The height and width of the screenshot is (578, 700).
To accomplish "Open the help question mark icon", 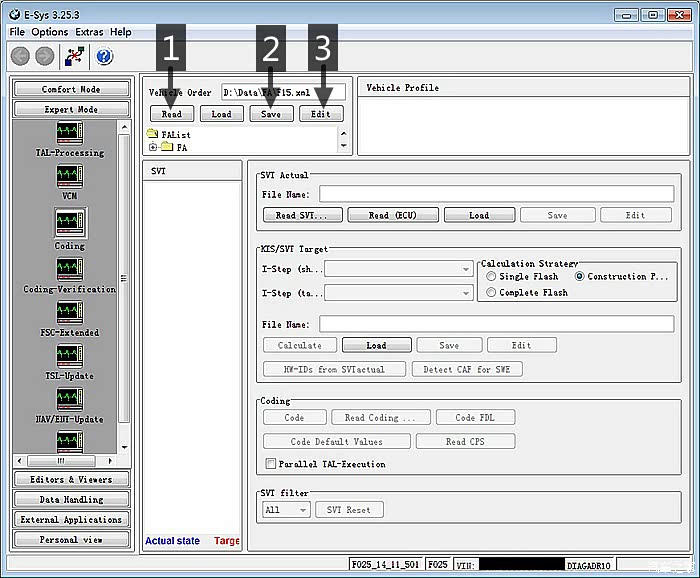I will (104, 56).
